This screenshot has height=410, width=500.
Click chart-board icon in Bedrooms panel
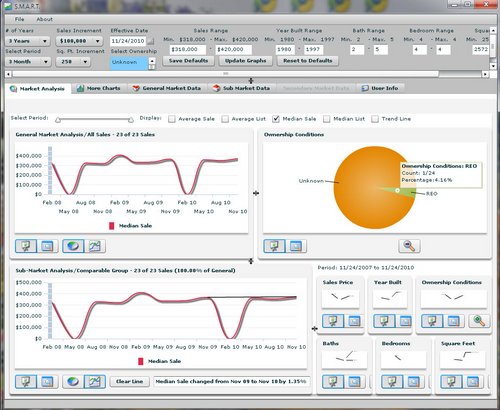(392, 381)
